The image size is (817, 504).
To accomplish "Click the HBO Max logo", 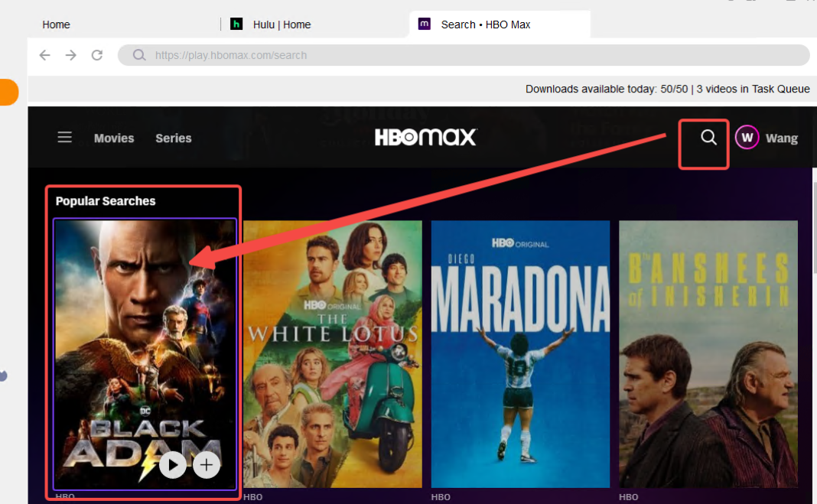I will (x=425, y=138).
